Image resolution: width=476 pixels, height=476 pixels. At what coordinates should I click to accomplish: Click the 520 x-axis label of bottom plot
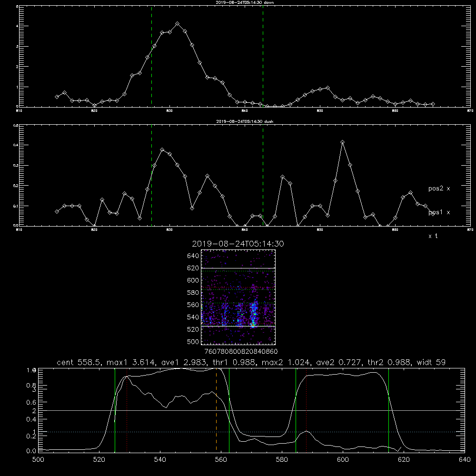[x=99, y=460]
